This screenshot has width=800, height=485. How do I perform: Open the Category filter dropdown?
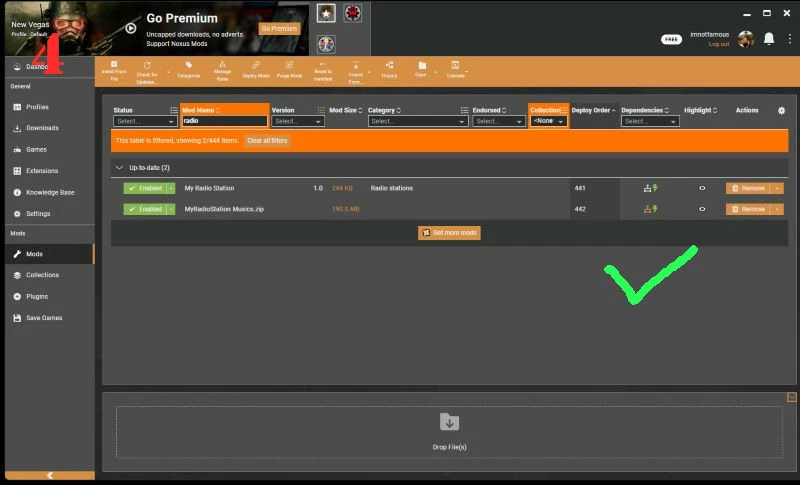point(418,121)
